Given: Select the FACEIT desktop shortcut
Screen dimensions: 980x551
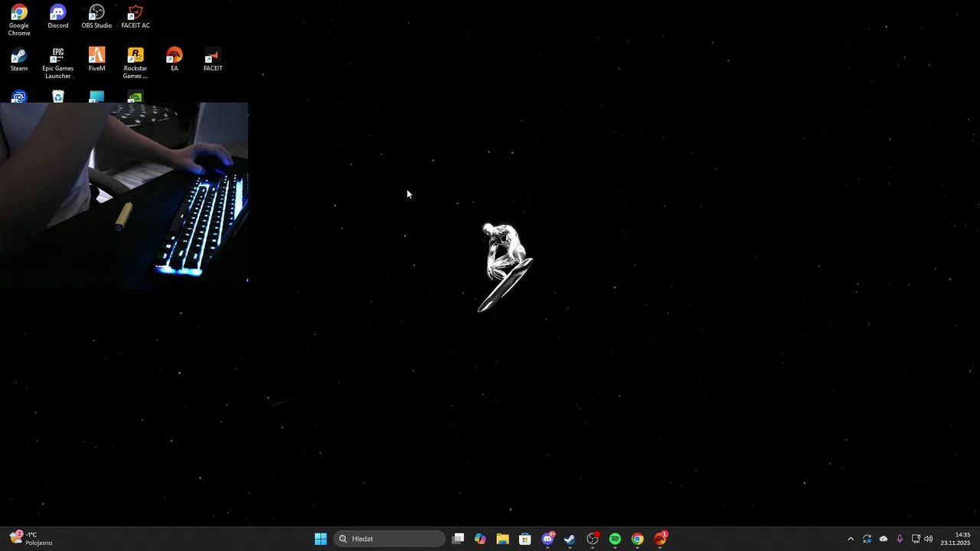Looking at the screenshot, I should [213, 60].
